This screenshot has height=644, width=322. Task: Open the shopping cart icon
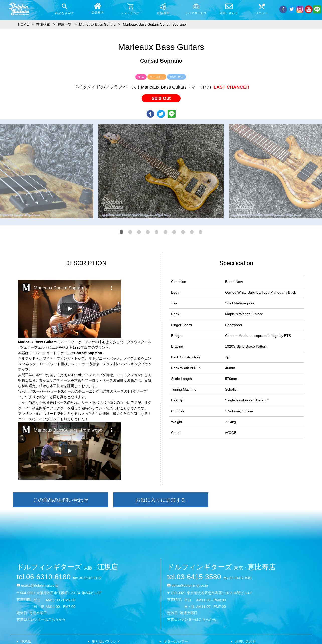(130, 6)
